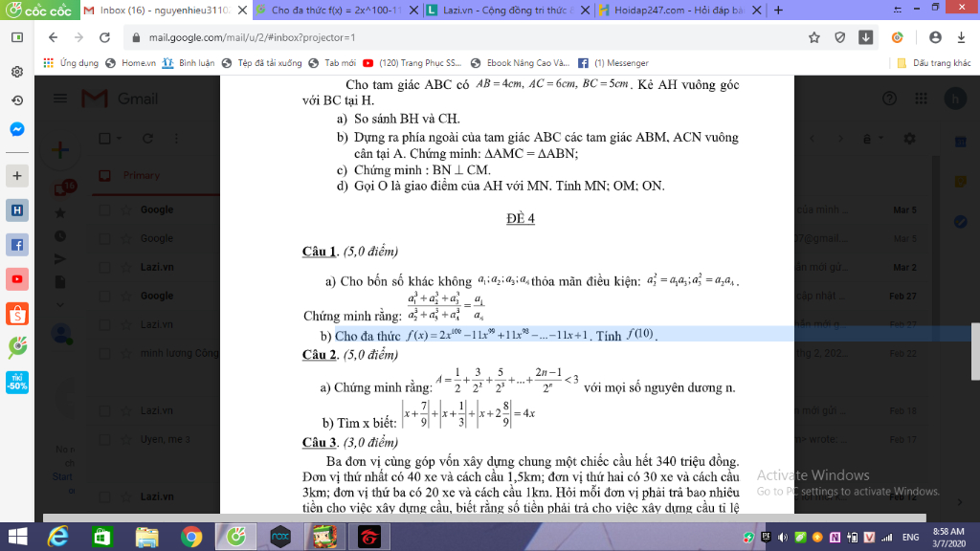Open Sent mail arrow in Gmail rail
The image size is (980, 551).
tap(60, 259)
